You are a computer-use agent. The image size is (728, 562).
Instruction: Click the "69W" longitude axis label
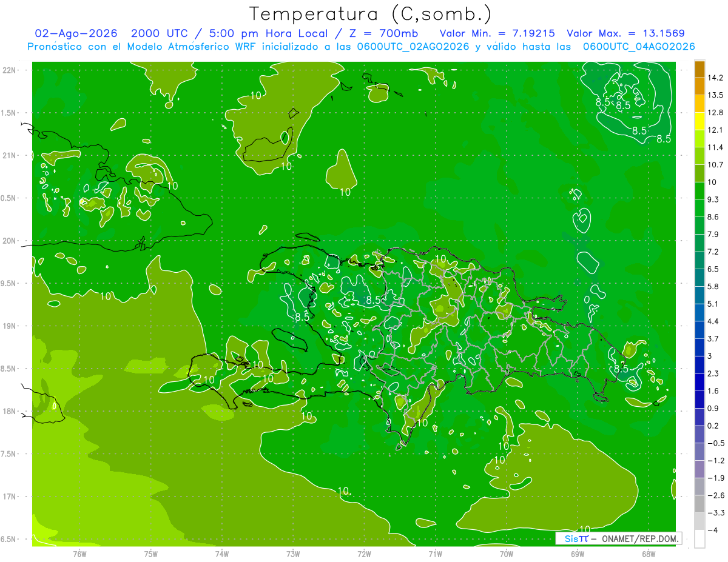pos(578,554)
